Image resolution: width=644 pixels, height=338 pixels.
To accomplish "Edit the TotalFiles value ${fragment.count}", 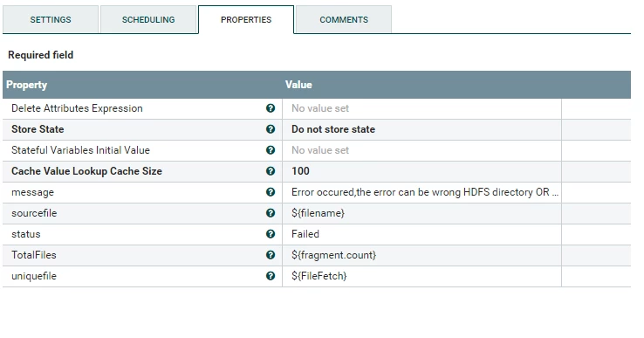I will point(421,255).
